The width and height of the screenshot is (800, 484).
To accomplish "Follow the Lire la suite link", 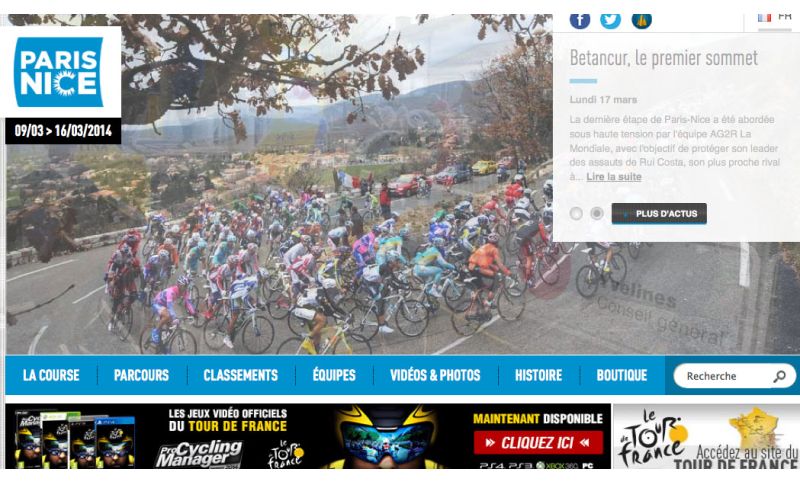I will tap(614, 177).
